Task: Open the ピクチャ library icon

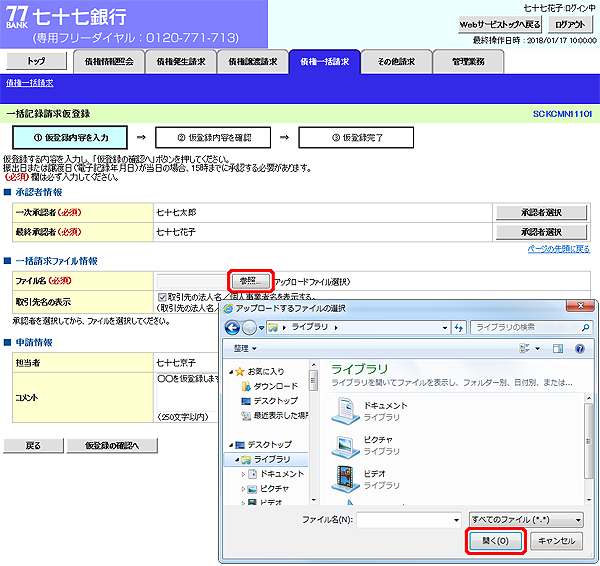Action: 345,444
